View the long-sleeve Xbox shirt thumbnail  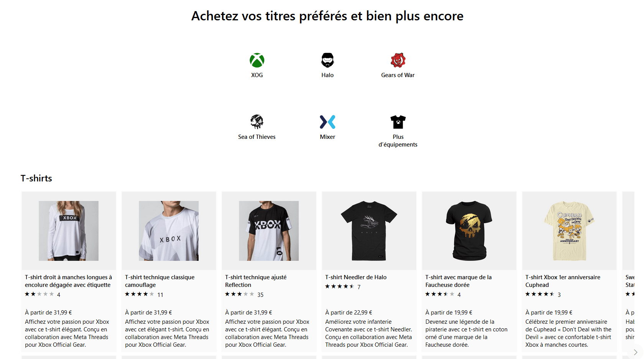(69, 231)
